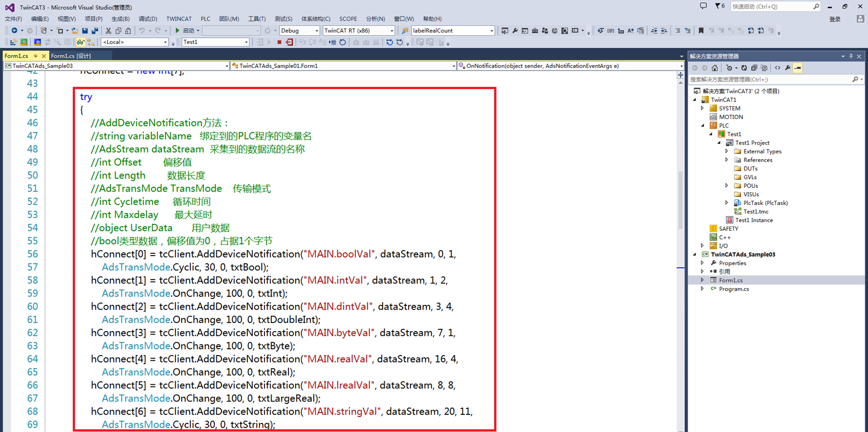The image size is (868, 432).
Task: Click Show All Files icon in Solution Explorer
Action: pos(764,68)
